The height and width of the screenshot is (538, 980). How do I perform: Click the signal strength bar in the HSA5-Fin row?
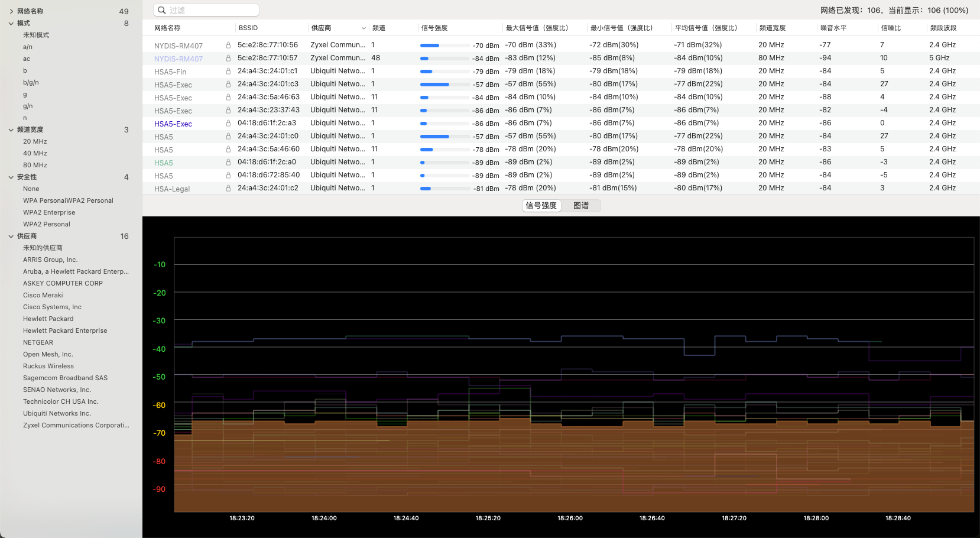pyautogui.click(x=444, y=72)
